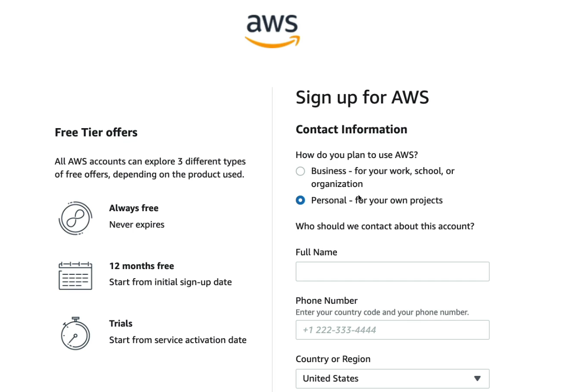Click the Country or Region label
This screenshot has height=392, width=561.
tap(333, 359)
